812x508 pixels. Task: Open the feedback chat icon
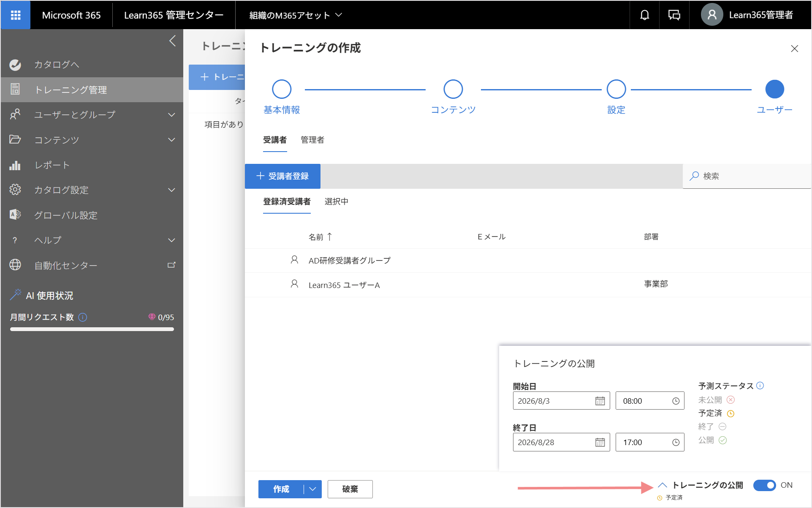pyautogui.click(x=674, y=15)
